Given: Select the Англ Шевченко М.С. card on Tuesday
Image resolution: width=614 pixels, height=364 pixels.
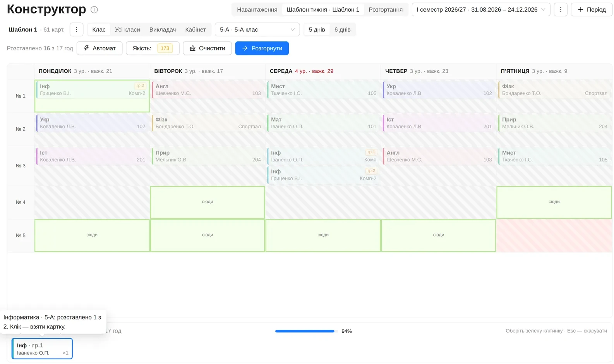Looking at the screenshot, I should point(208,90).
